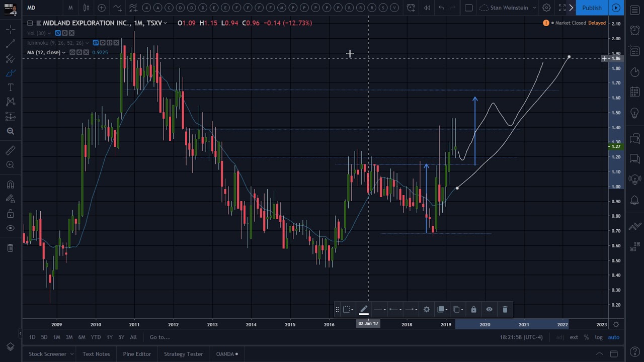
Task: Select the All date range button
Action: click(133, 337)
